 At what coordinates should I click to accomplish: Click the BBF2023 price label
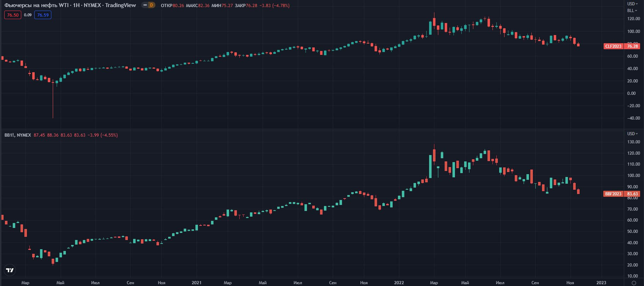click(x=613, y=194)
